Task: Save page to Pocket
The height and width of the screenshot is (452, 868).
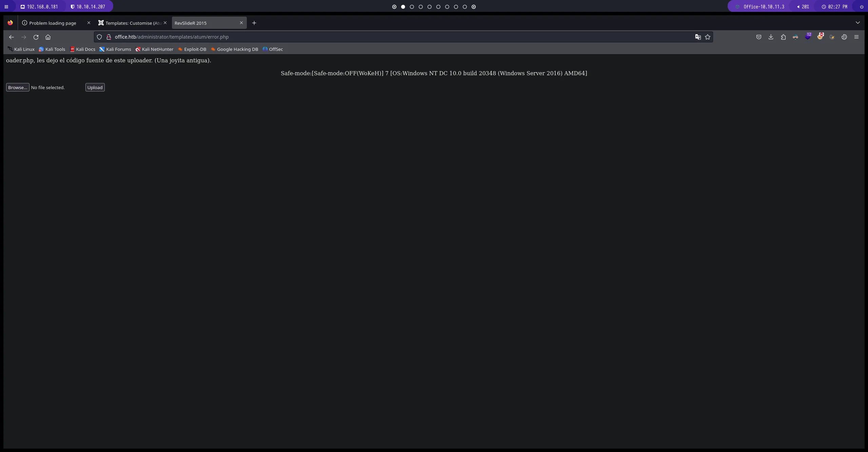Action: tap(759, 37)
